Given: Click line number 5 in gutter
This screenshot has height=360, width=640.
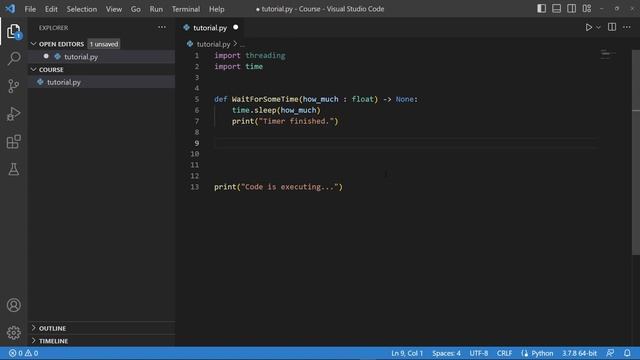Looking at the screenshot, I should (x=197, y=99).
